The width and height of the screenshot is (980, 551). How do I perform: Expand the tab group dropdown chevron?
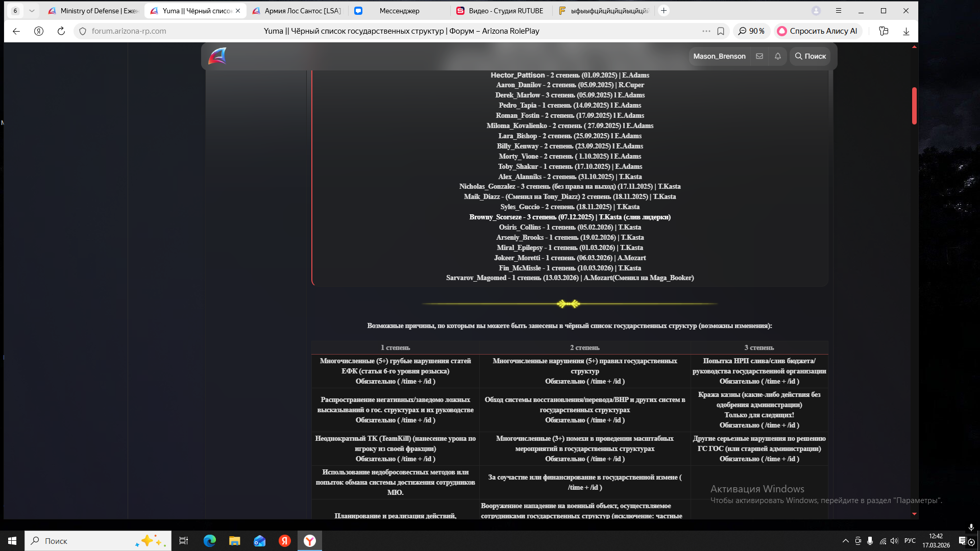click(32, 11)
